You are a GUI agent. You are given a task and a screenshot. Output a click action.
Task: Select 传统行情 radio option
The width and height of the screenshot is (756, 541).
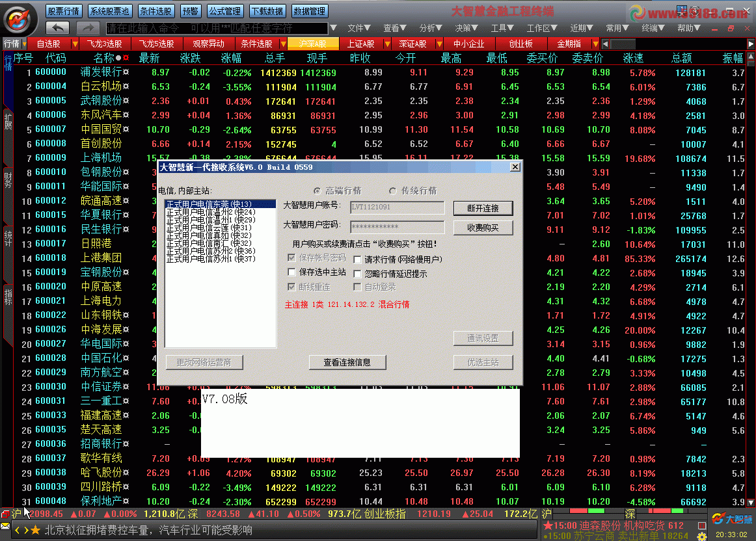point(392,191)
